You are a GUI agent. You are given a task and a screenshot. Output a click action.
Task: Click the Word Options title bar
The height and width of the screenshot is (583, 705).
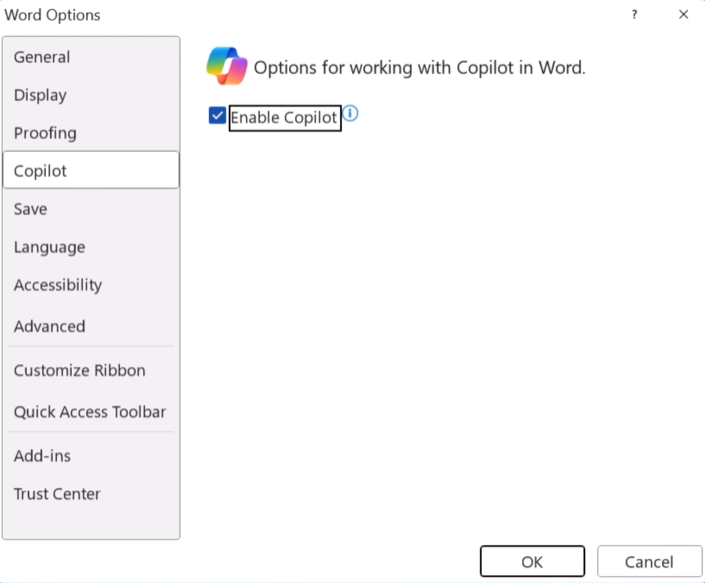click(x=300, y=15)
